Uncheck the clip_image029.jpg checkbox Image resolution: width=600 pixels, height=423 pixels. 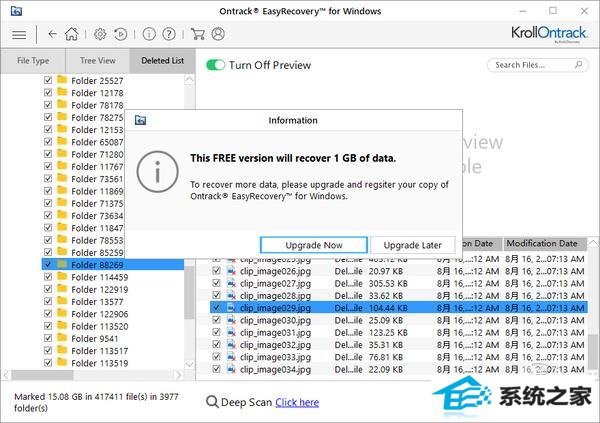coord(216,307)
